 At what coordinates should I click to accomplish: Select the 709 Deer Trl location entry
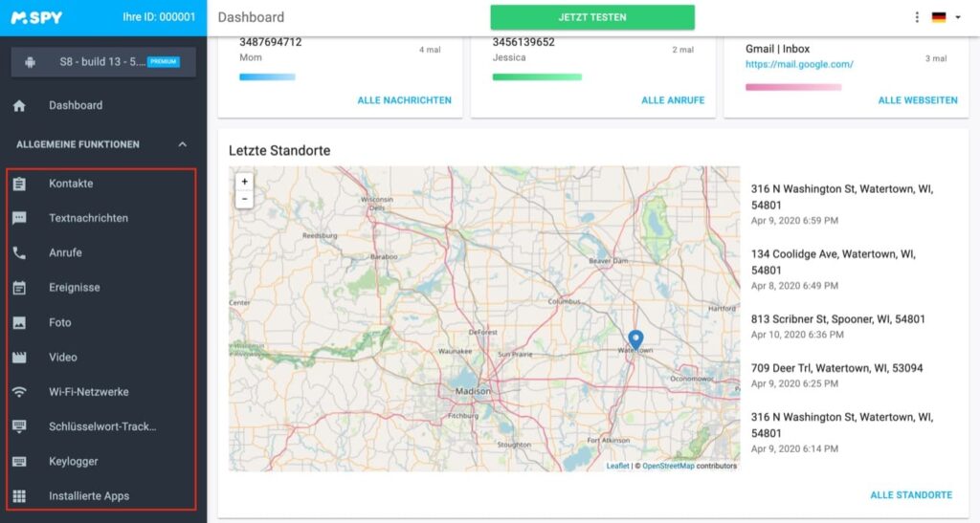pyautogui.click(x=836, y=375)
